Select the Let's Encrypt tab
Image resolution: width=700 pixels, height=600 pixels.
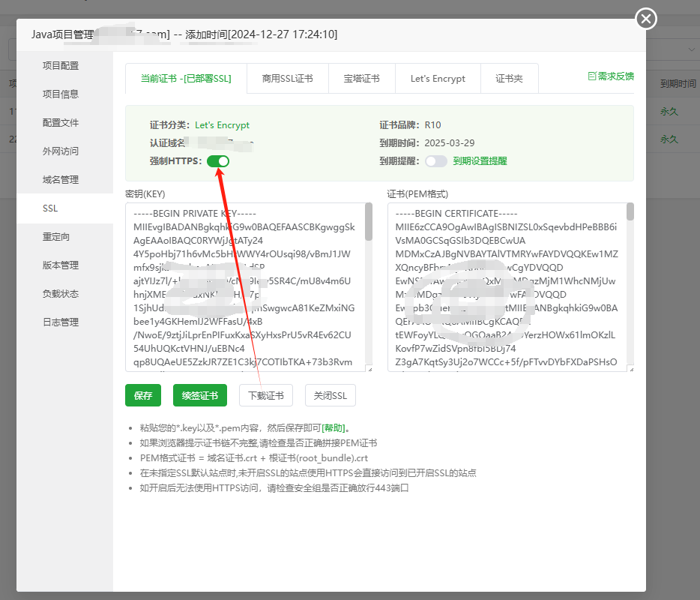click(x=438, y=79)
